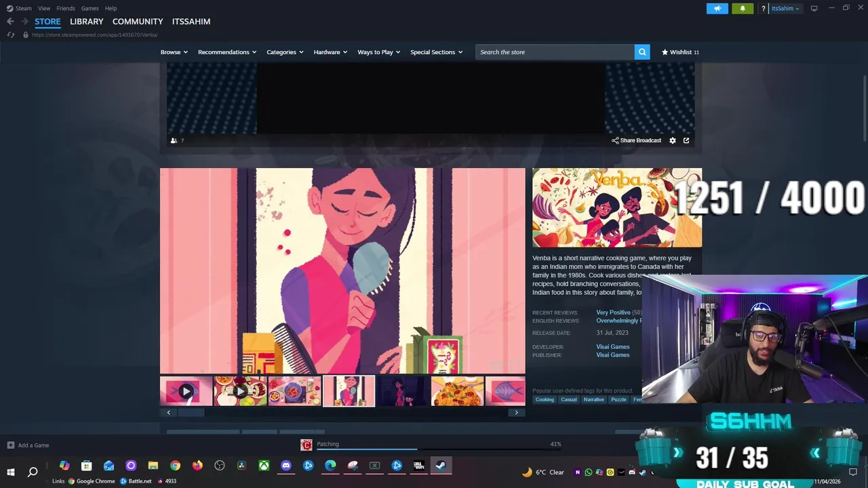868x488 pixels.
Task: Select the STORE tab
Action: pos(47,22)
